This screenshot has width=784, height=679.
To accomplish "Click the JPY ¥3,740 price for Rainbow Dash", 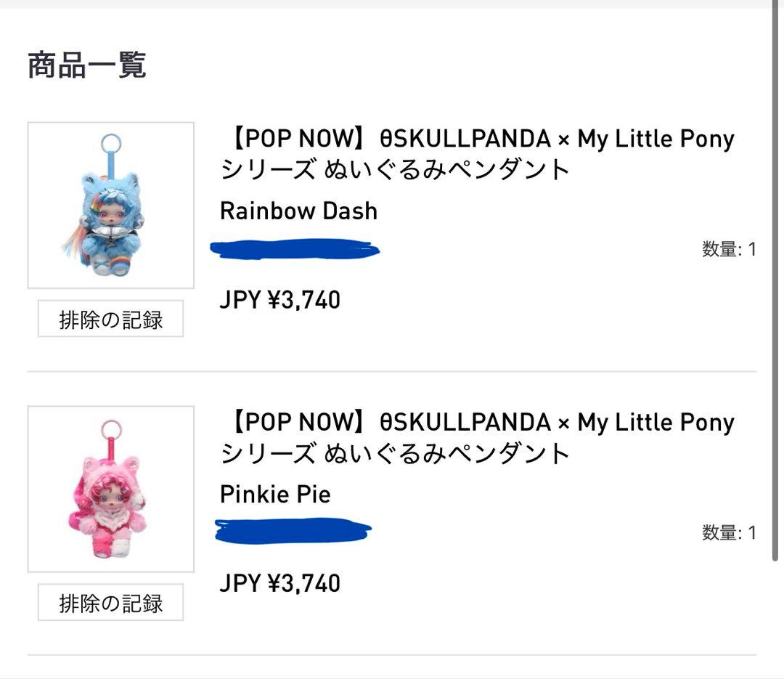I will point(279,300).
